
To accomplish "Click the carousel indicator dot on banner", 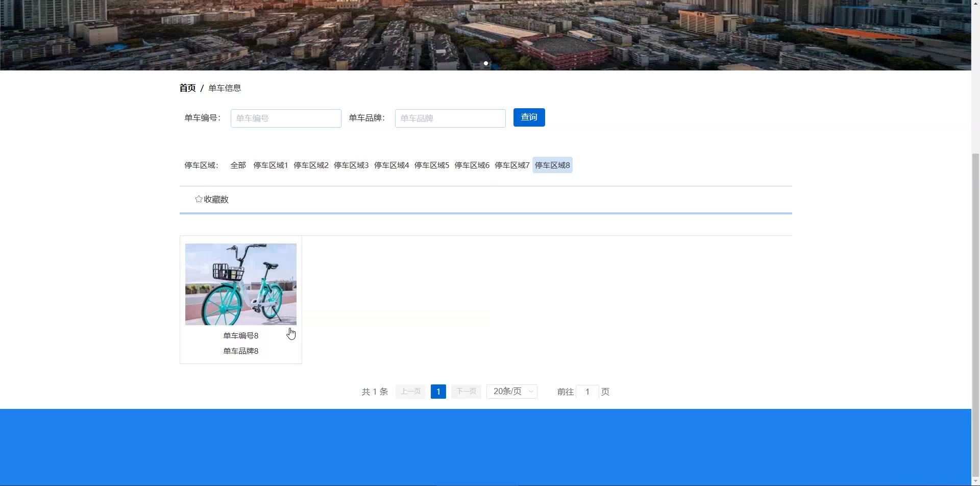I will (x=486, y=63).
